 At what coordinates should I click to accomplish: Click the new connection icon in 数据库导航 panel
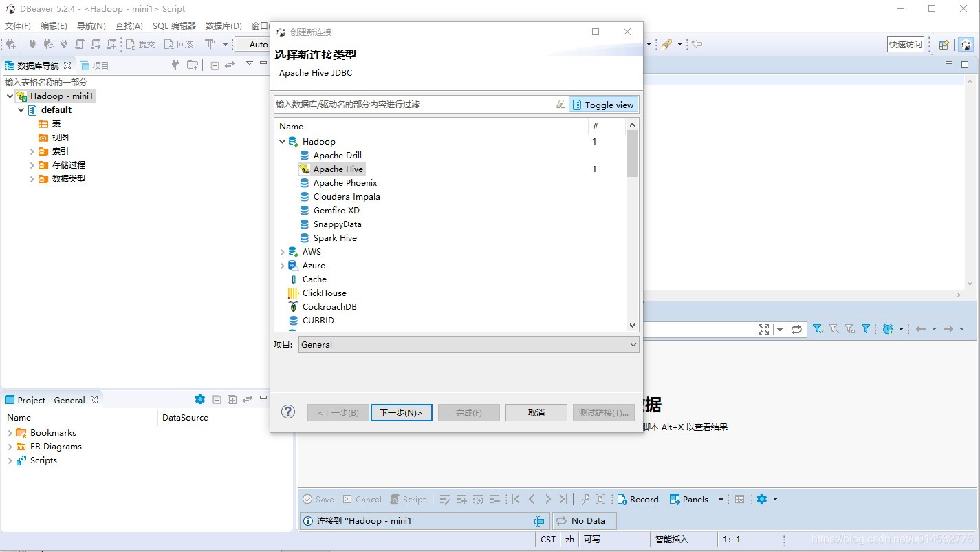pos(176,65)
